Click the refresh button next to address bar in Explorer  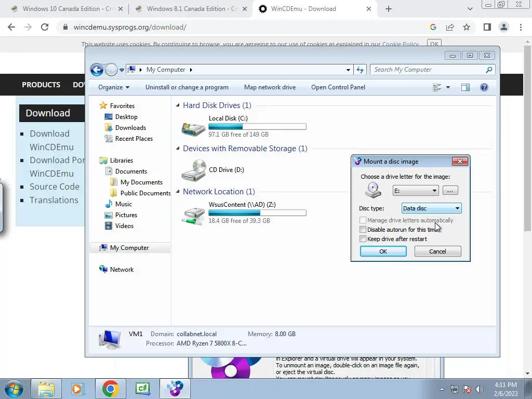(360, 70)
